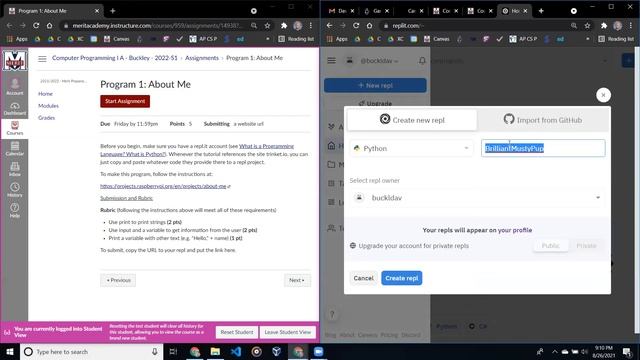Viewport: 640px width, 360px height.
Task: Bookmark the replit page with star icon
Action: (587, 25)
